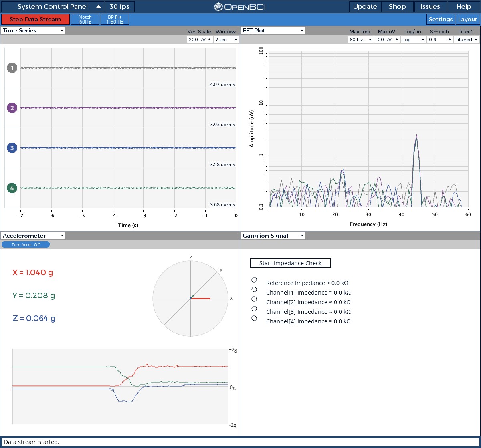
Task: Start the Impedance Check
Action: click(x=290, y=263)
